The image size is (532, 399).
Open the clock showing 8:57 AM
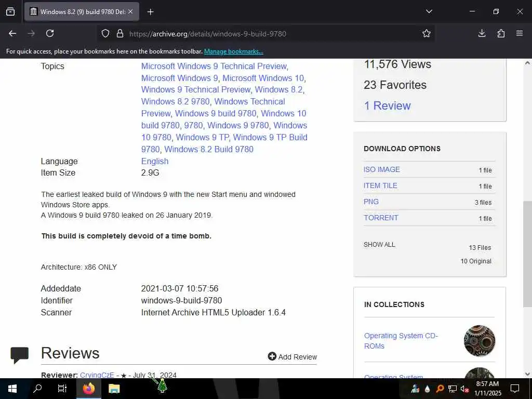tap(487, 389)
